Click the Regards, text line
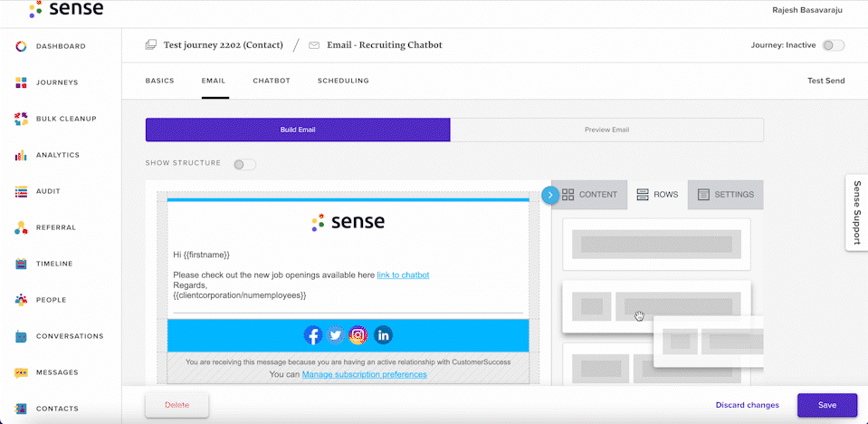Image resolution: width=868 pixels, height=424 pixels. pyautogui.click(x=190, y=285)
